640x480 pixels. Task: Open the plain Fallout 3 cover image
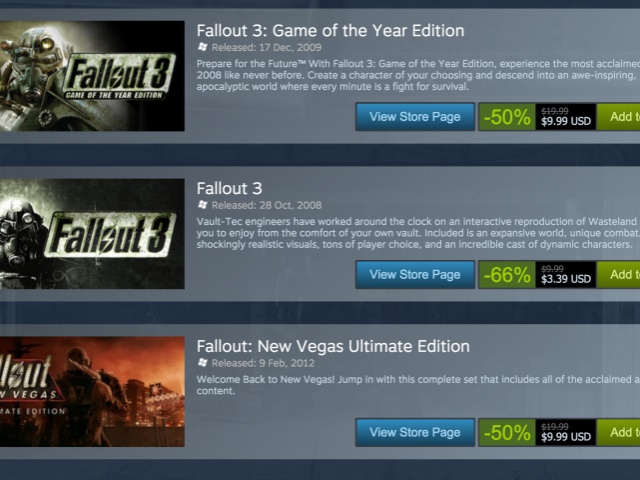92,234
